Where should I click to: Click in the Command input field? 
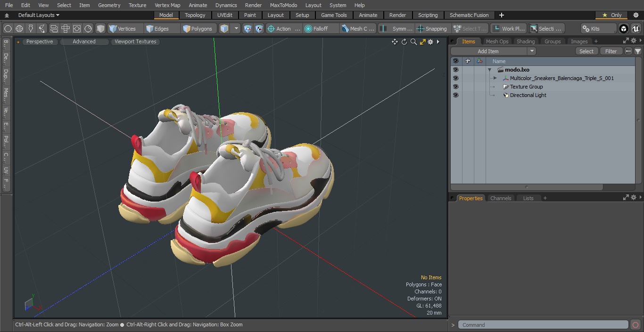[x=543, y=325]
